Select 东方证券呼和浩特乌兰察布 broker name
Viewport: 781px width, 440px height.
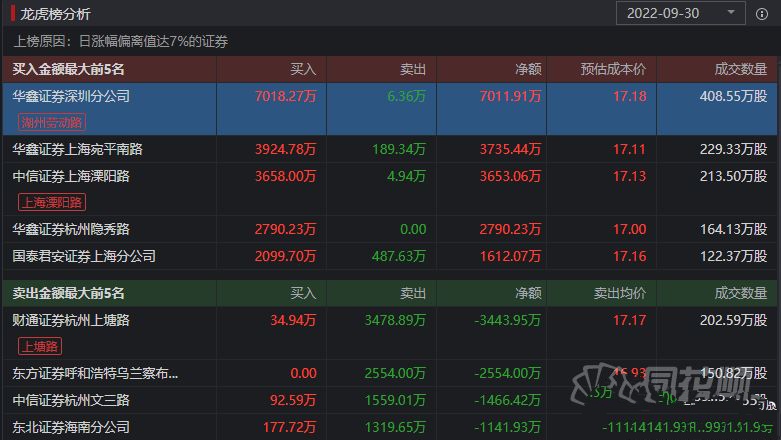tap(95, 373)
